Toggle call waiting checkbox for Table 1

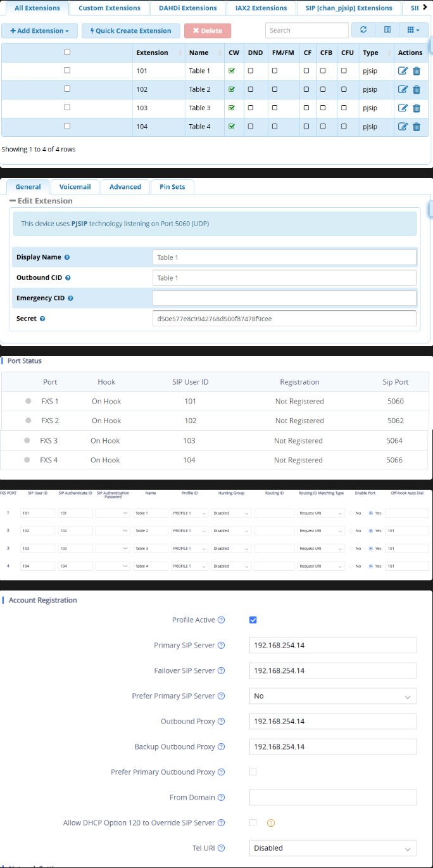click(x=232, y=71)
